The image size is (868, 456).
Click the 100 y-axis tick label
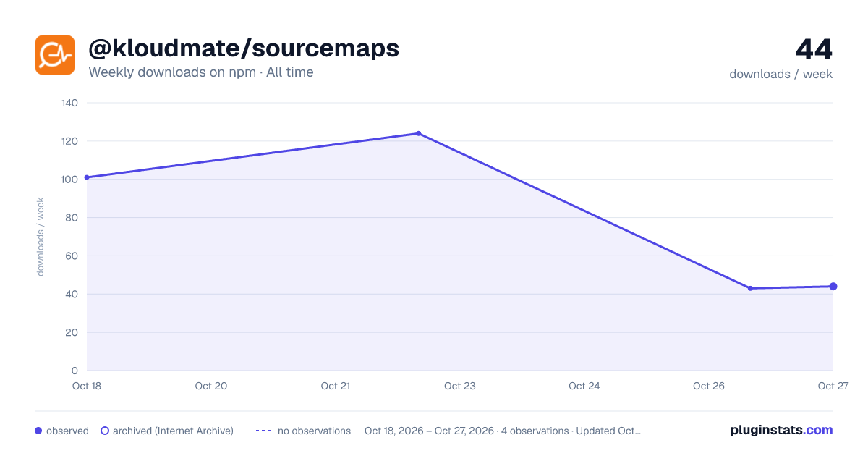(70, 180)
